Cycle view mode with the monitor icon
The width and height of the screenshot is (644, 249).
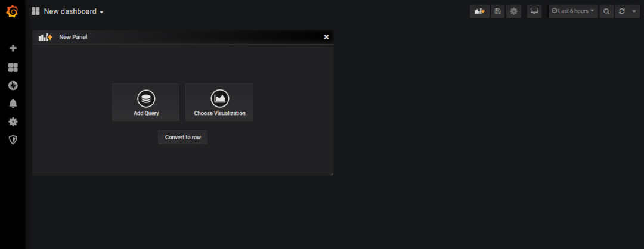tap(534, 11)
